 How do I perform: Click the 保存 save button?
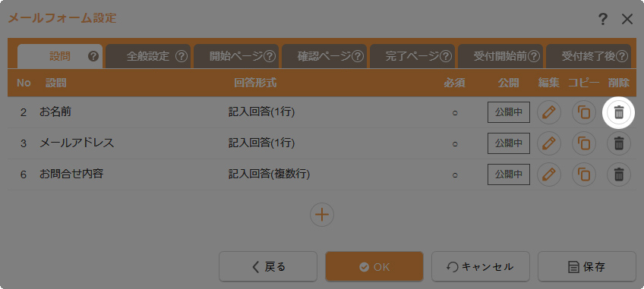[587, 267]
